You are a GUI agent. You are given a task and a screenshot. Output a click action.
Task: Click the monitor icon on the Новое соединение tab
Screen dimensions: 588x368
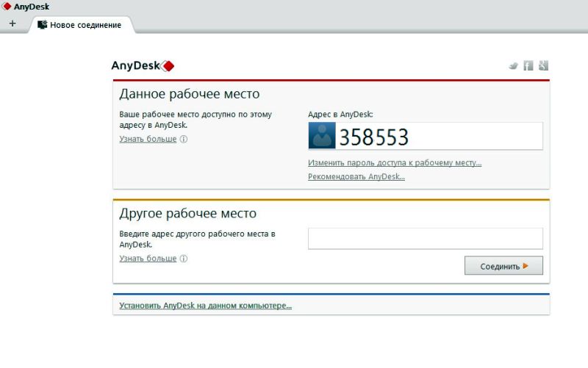pyautogui.click(x=43, y=24)
